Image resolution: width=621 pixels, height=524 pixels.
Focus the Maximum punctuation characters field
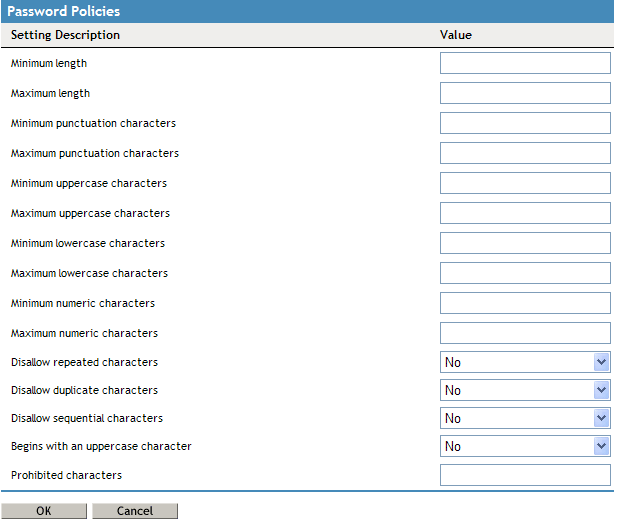point(525,153)
